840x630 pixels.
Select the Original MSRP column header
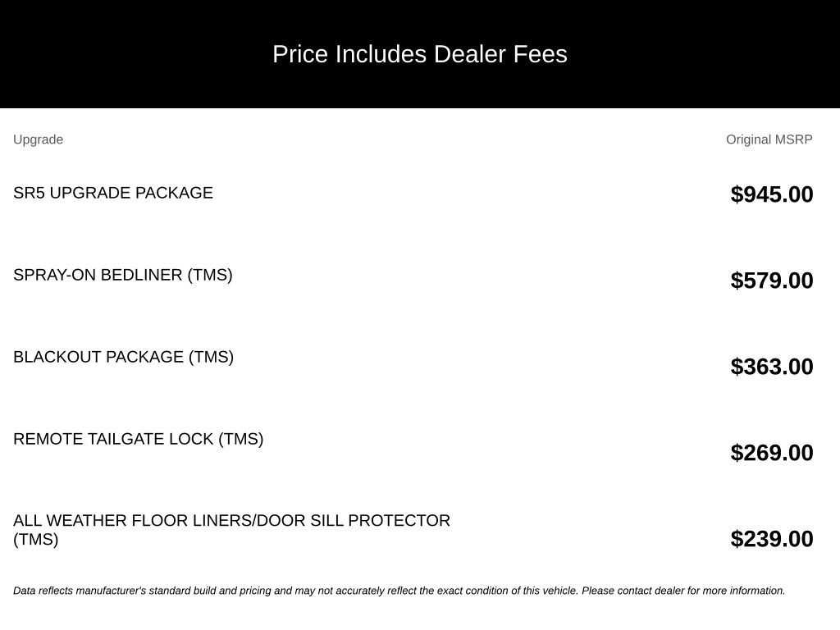(x=769, y=139)
